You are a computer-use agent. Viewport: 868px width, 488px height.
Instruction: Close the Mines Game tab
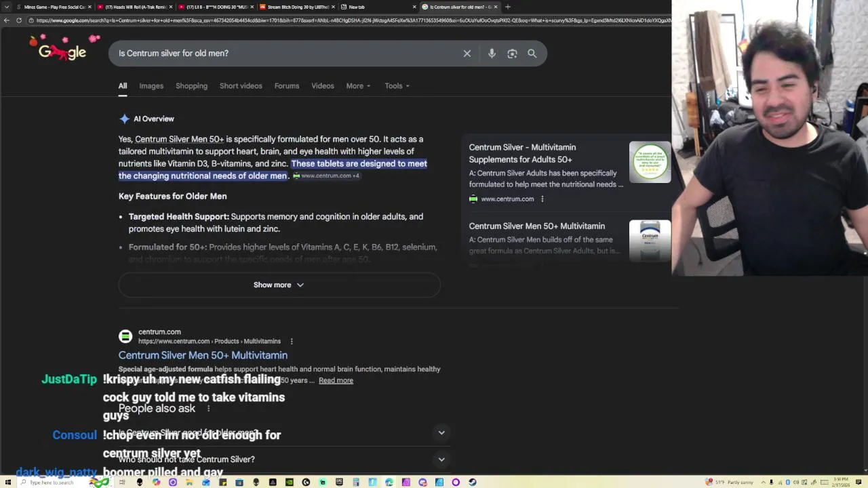89,7
